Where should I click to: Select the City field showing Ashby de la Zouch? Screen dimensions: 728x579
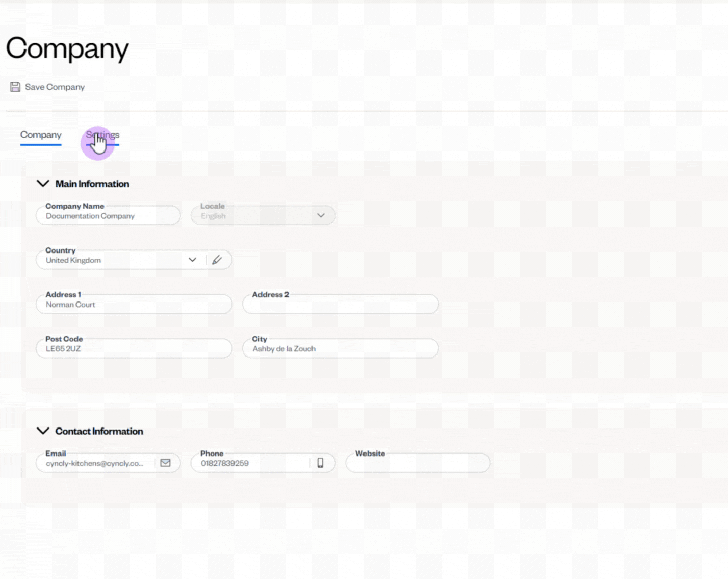coord(340,348)
